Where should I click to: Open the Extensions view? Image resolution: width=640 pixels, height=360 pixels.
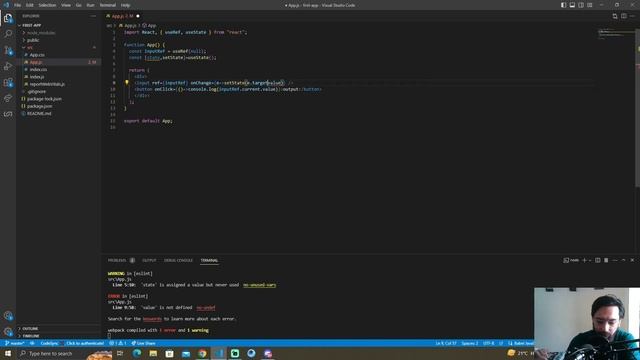click(8, 82)
